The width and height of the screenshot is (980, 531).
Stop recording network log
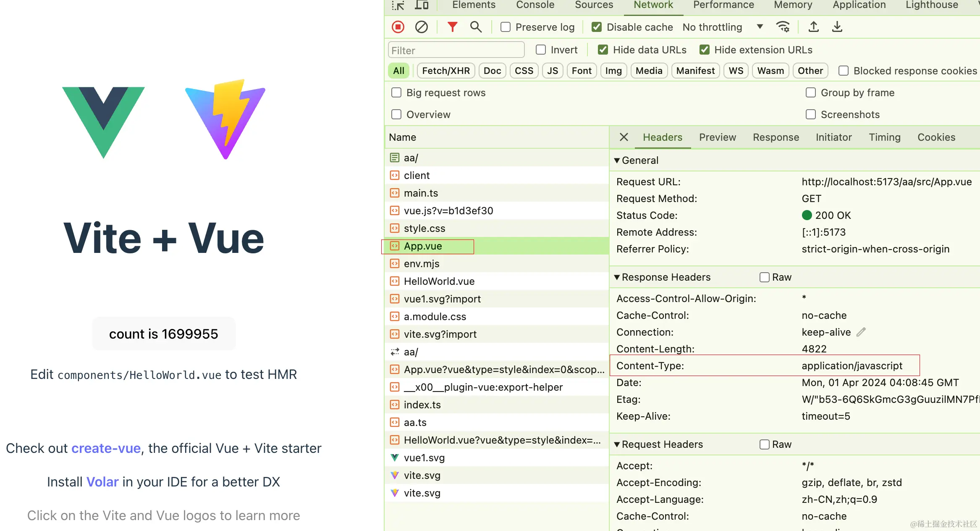(398, 27)
